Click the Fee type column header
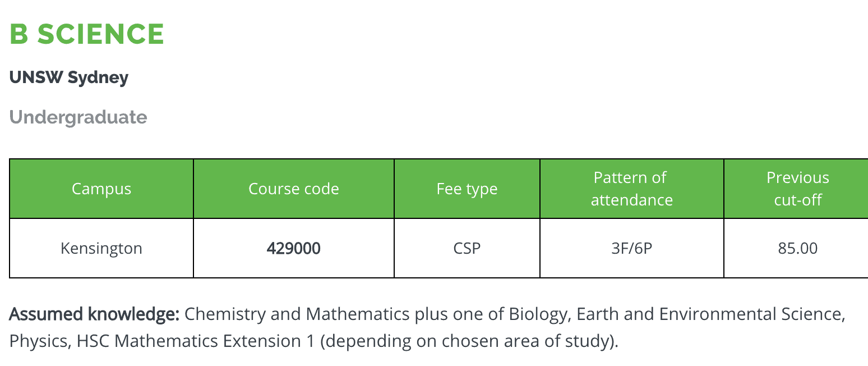This screenshot has width=868, height=366. click(467, 189)
